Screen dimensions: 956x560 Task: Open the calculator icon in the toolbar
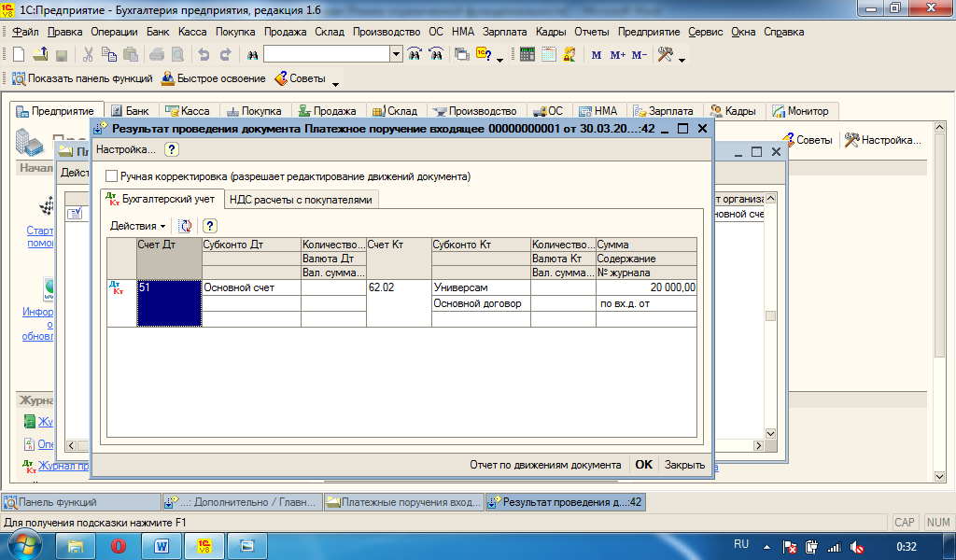coord(527,55)
